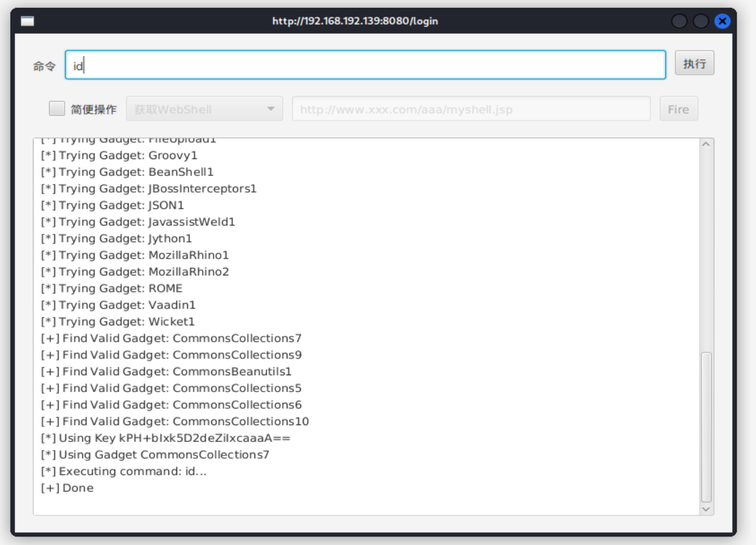Image resolution: width=756 pixels, height=545 pixels.
Task: Select the line 'Trying Gadget: Vaadin1'
Action: 118,304
